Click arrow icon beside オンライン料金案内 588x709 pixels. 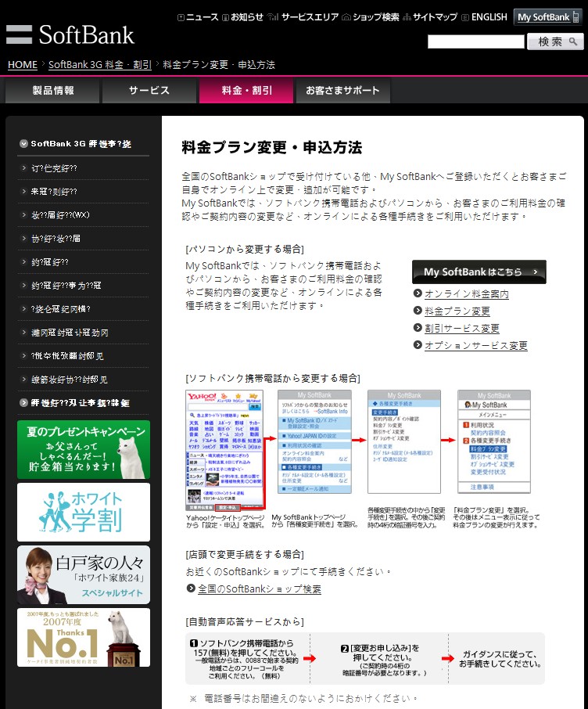tap(418, 293)
